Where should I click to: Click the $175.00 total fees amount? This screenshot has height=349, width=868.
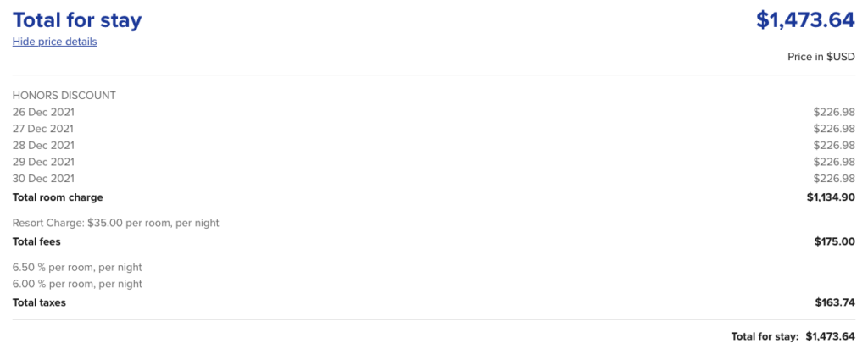tap(835, 241)
